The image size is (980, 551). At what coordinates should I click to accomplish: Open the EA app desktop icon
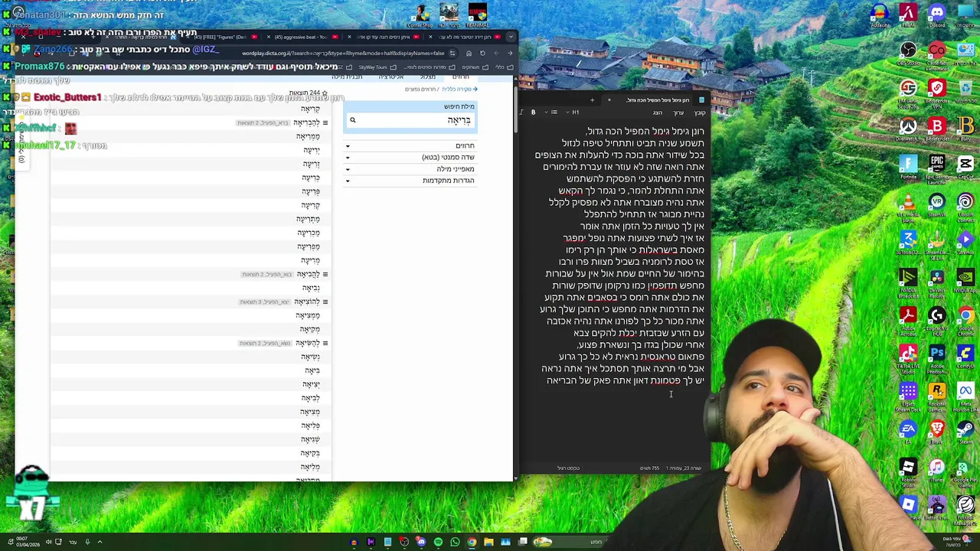908,429
